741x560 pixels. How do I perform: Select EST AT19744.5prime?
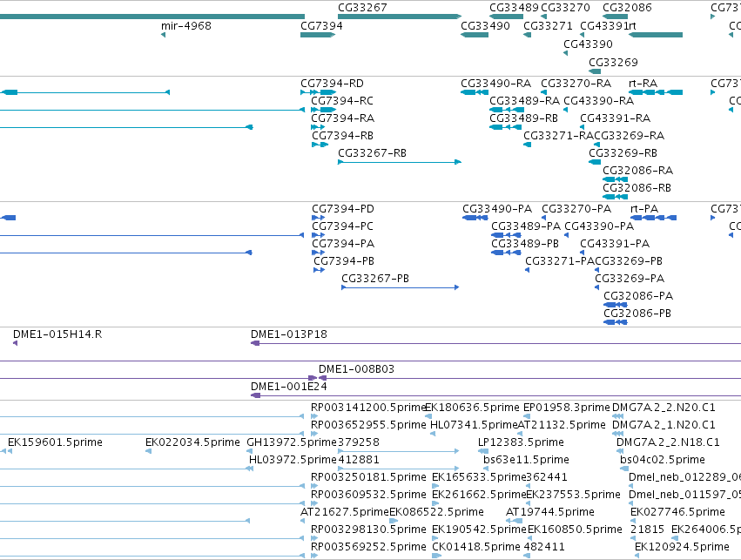[x=550, y=513]
